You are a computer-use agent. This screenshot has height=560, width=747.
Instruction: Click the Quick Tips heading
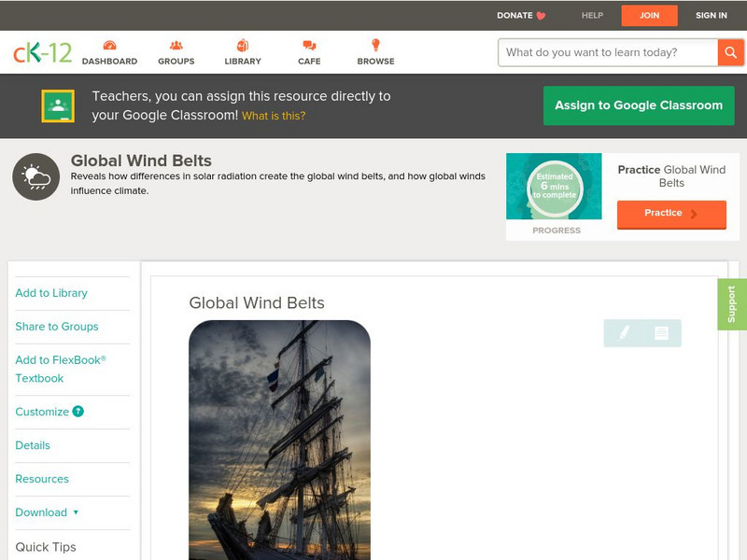[x=46, y=547]
